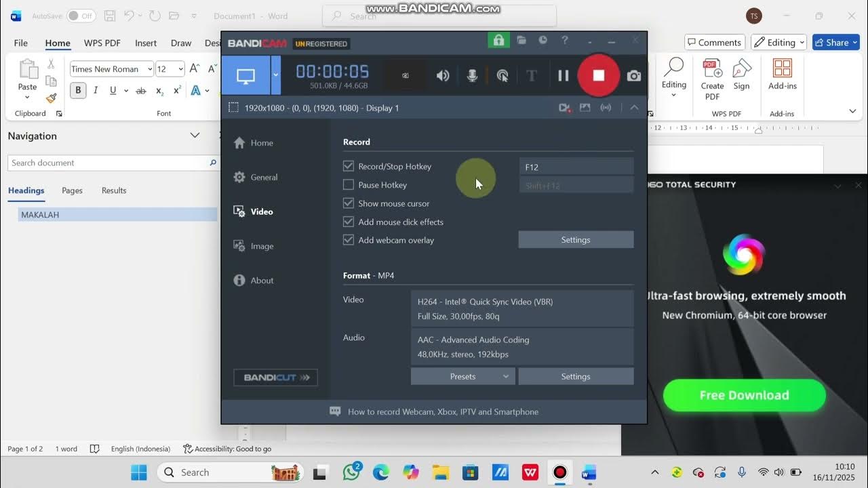Click the Paste button in Word
Image resolution: width=868 pixels, height=488 pixels.
(28, 80)
